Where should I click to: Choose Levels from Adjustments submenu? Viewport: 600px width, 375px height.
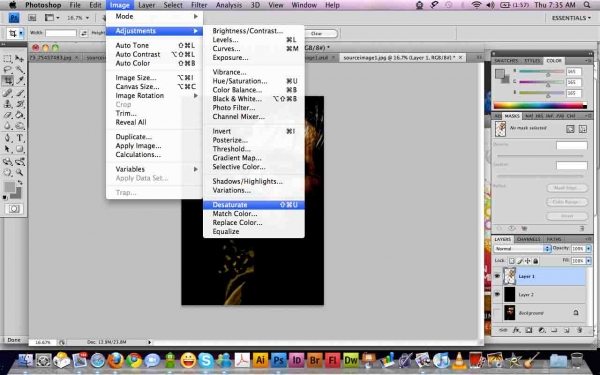click(x=254, y=40)
